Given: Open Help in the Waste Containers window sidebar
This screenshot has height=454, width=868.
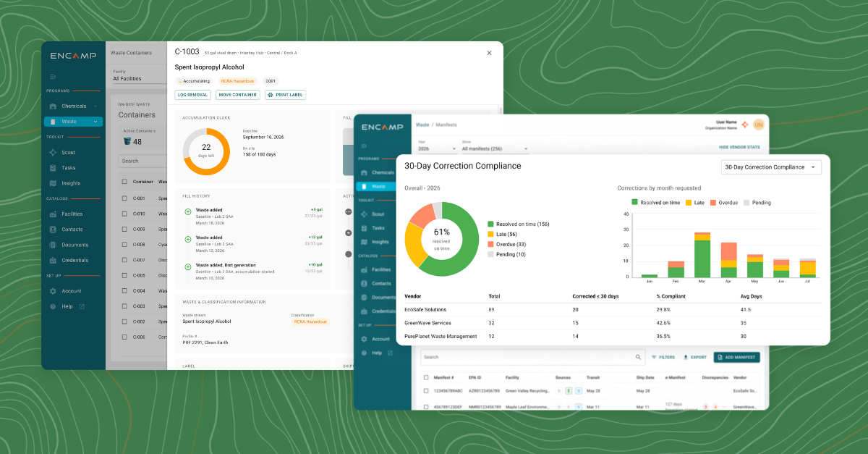Looking at the screenshot, I should click(x=67, y=306).
